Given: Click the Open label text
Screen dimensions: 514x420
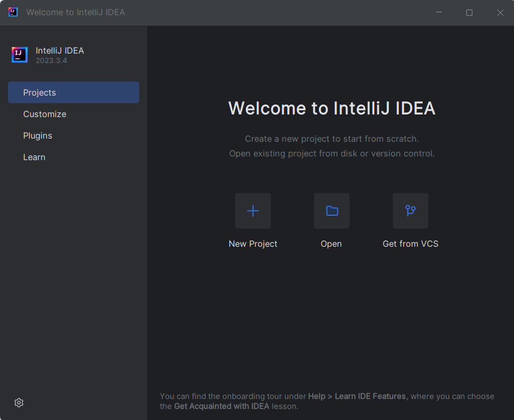Looking at the screenshot, I should 331,244.
